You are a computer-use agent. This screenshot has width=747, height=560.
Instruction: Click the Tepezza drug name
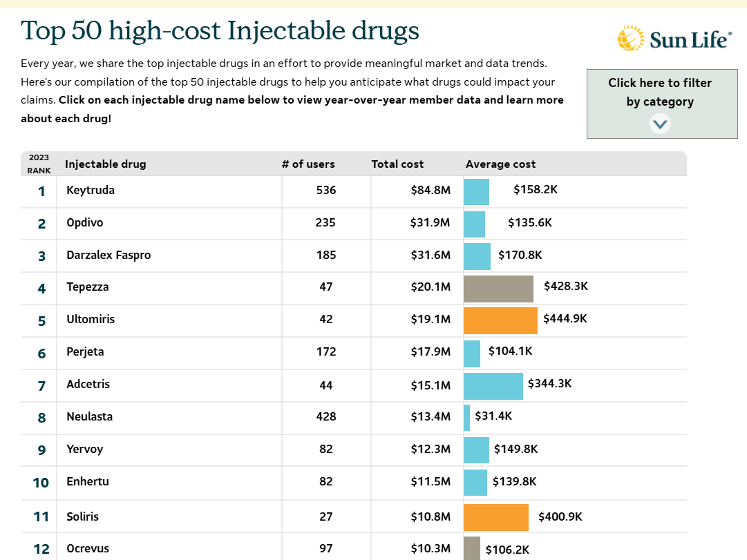pyautogui.click(x=88, y=287)
